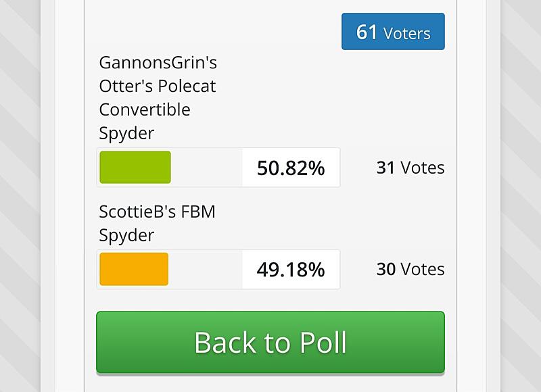Click the word Convertible in first option

click(145, 109)
